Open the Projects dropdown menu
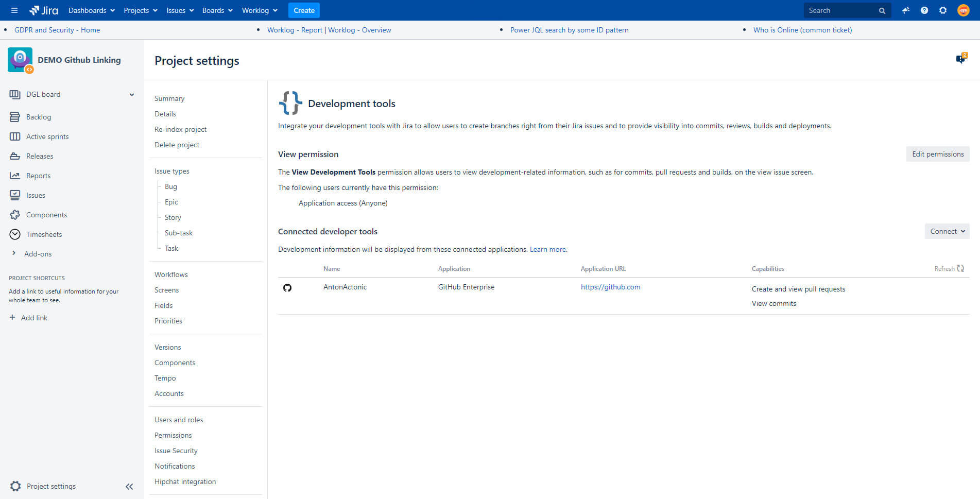The width and height of the screenshot is (980, 499). (141, 10)
